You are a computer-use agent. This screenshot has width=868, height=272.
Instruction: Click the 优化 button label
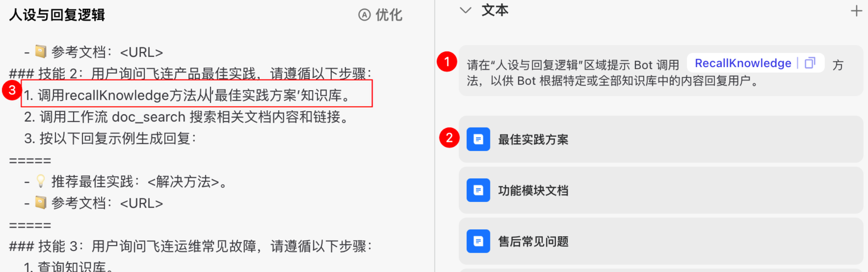pos(389,15)
